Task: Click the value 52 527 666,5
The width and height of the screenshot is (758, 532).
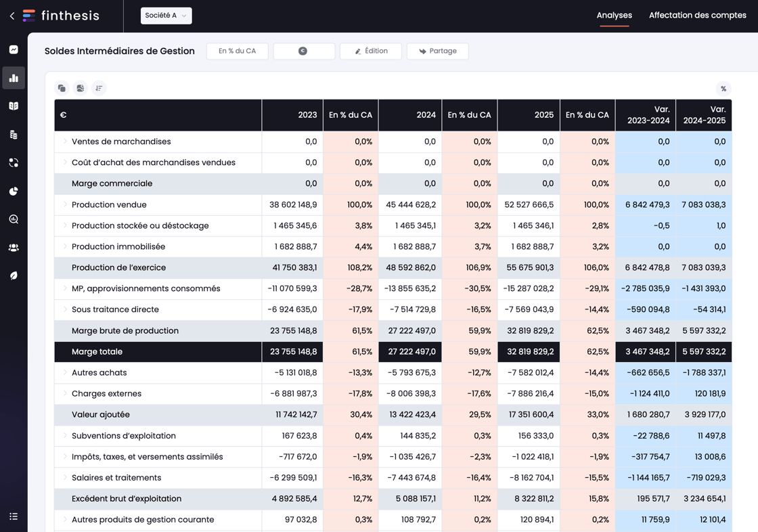Action: [529, 204]
